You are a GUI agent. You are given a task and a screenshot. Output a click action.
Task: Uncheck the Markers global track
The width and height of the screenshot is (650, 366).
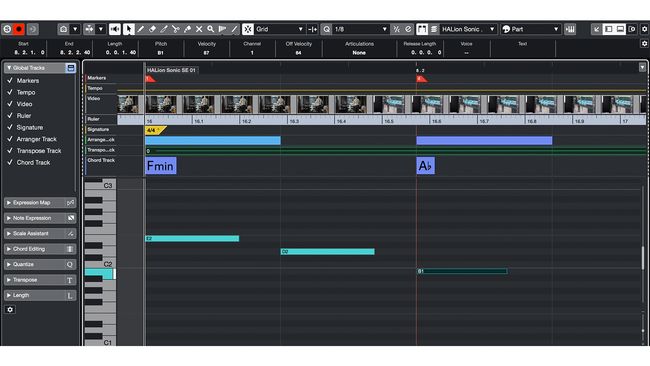coord(10,80)
